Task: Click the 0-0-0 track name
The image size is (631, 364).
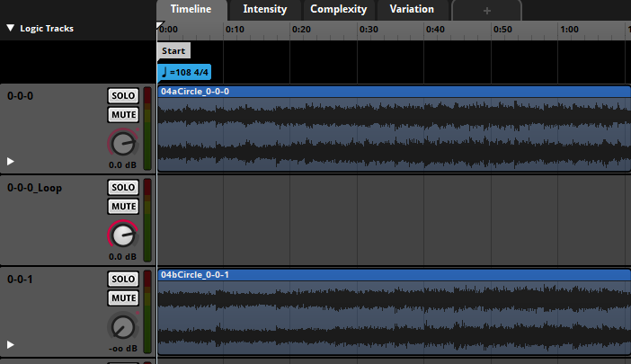Action: [20, 96]
